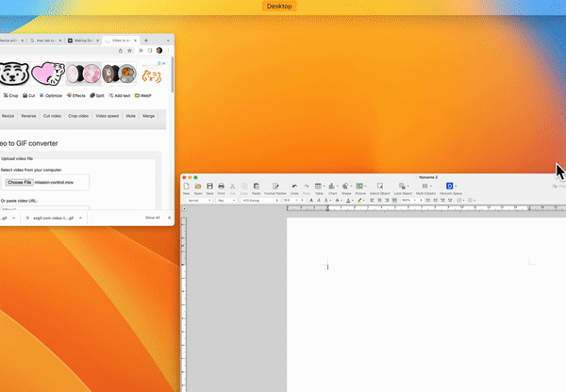Expand the Table icon dropdown arrow

pos(324,186)
